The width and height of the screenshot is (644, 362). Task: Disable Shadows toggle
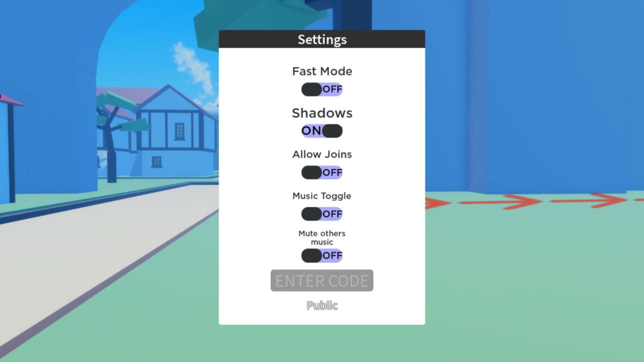click(x=322, y=130)
